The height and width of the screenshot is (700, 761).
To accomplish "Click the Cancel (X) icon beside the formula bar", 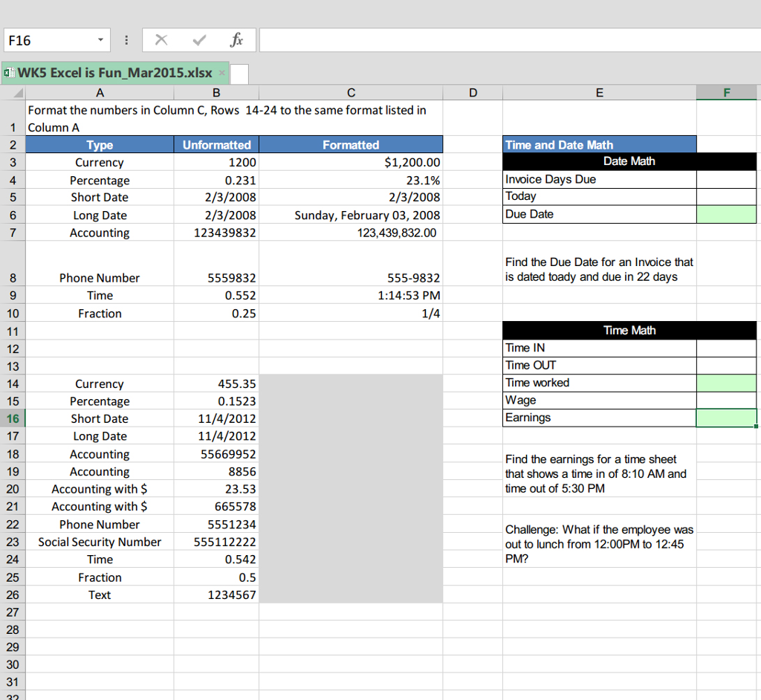I will [161, 39].
